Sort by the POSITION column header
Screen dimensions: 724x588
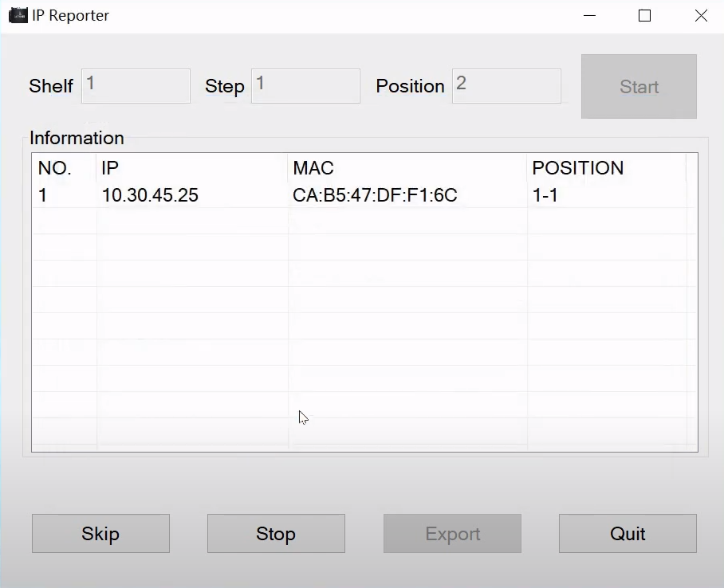pyautogui.click(x=577, y=168)
